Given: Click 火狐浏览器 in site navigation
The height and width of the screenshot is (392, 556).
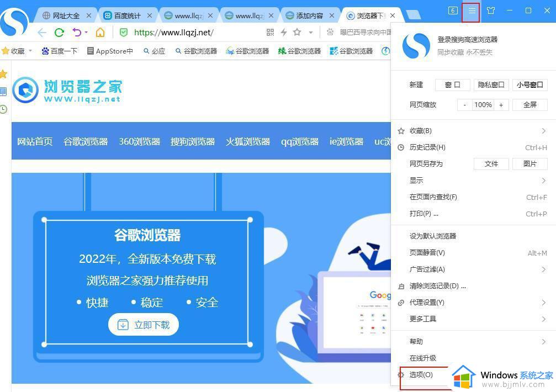Looking at the screenshot, I should pos(248,141).
